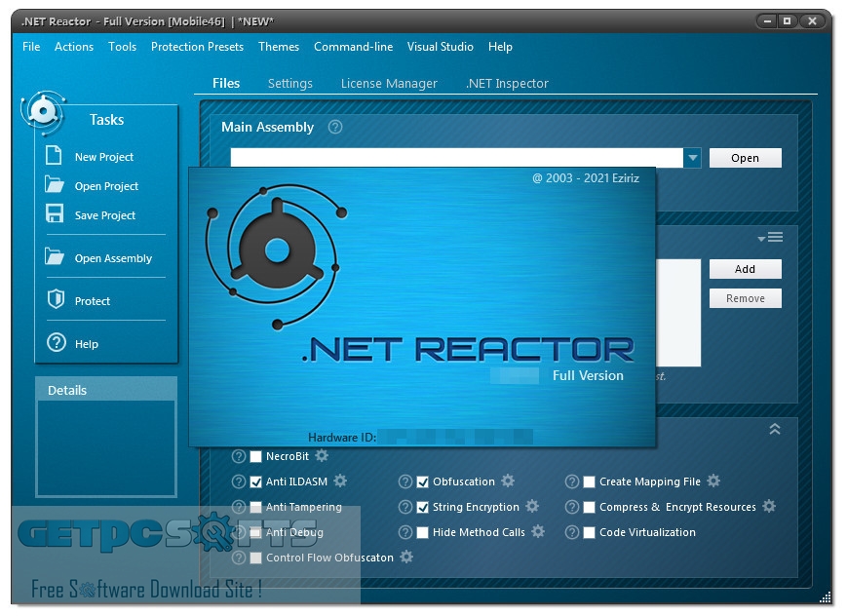Click the Open Assembly folder icon
The image size is (847, 616).
pyautogui.click(x=54, y=256)
